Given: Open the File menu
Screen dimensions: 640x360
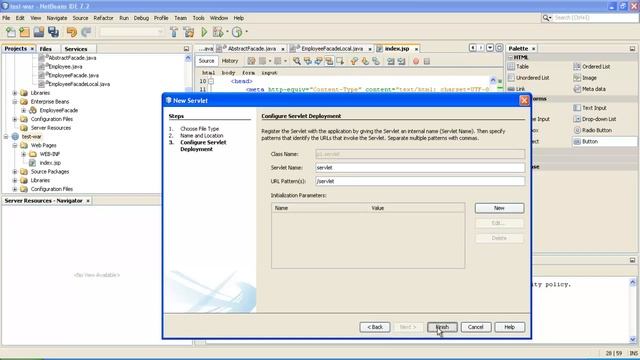Looking at the screenshot, I should [6, 18].
